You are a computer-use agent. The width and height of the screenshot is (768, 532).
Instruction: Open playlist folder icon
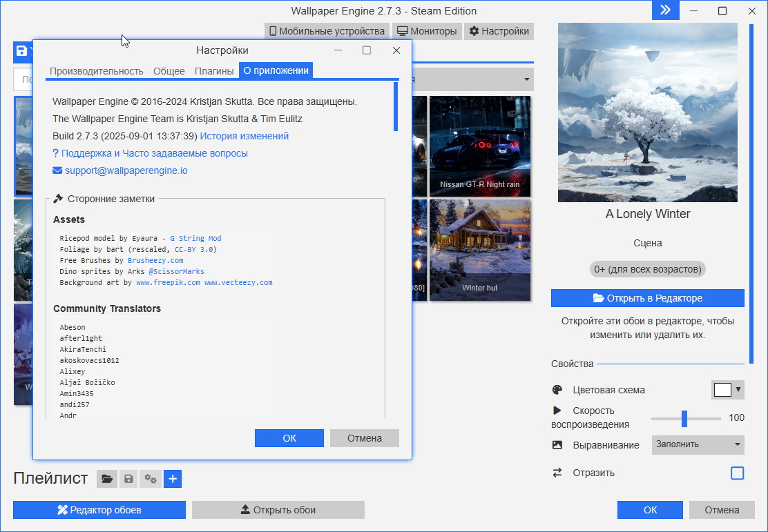[x=107, y=479]
